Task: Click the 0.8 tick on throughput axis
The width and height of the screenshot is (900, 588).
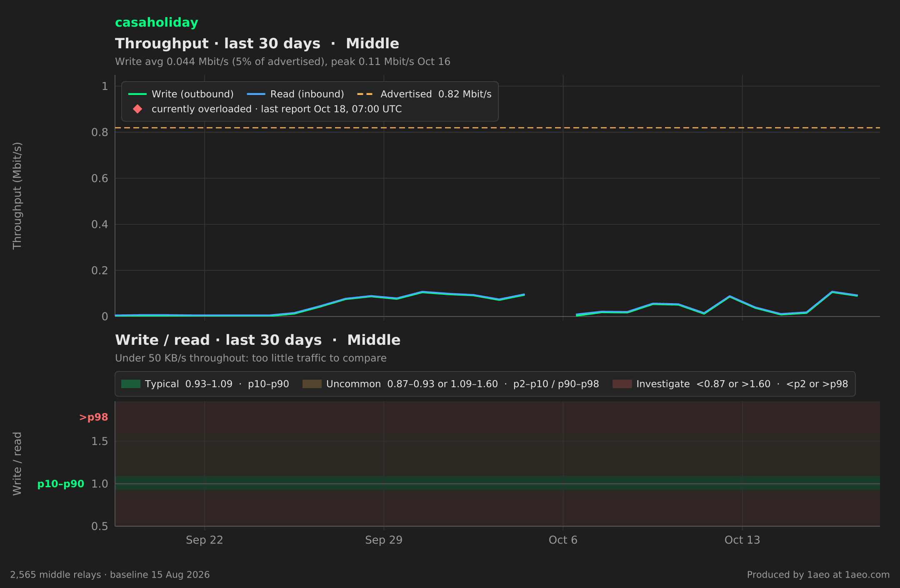Action: 100,132
